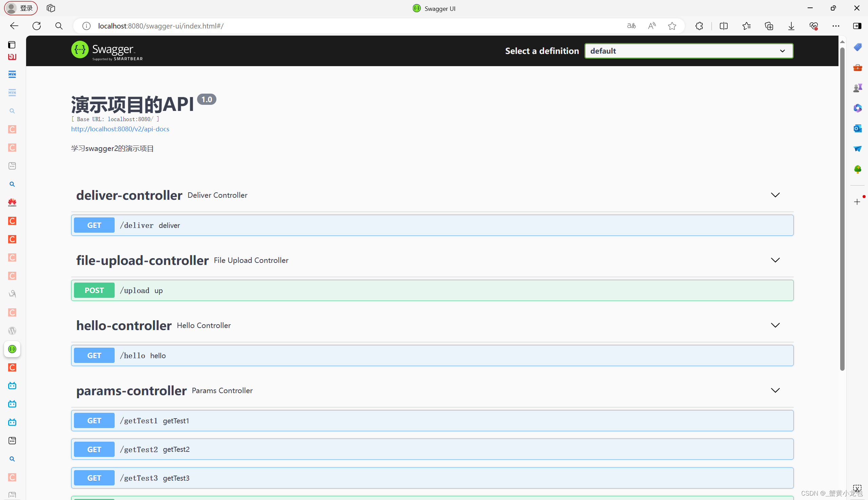Open the browser Extensions puzzle icon
The image size is (868, 500).
pyautogui.click(x=699, y=26)
